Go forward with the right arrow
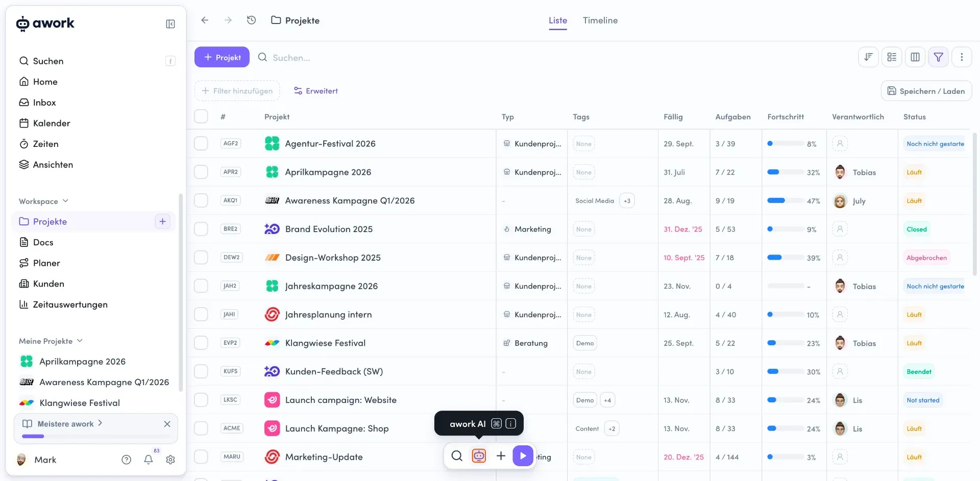 [228, 20]
